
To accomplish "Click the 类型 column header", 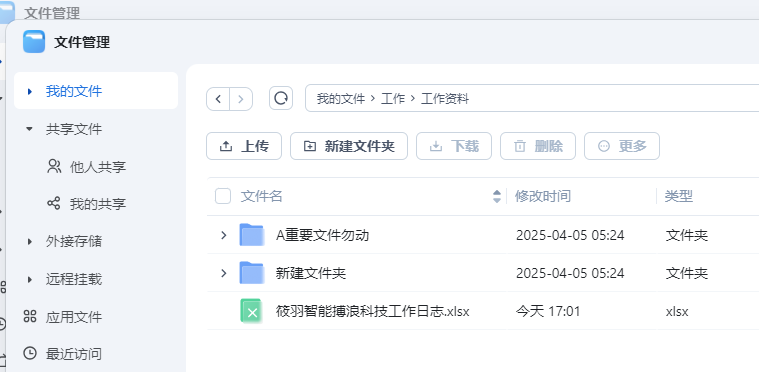I will (x=679, y=196).
